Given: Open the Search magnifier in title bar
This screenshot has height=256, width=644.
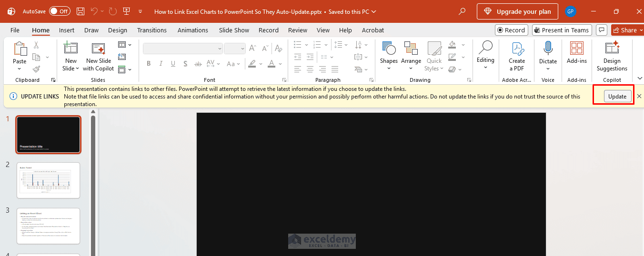Looking at the screenshot, I should tap(462, 11).
